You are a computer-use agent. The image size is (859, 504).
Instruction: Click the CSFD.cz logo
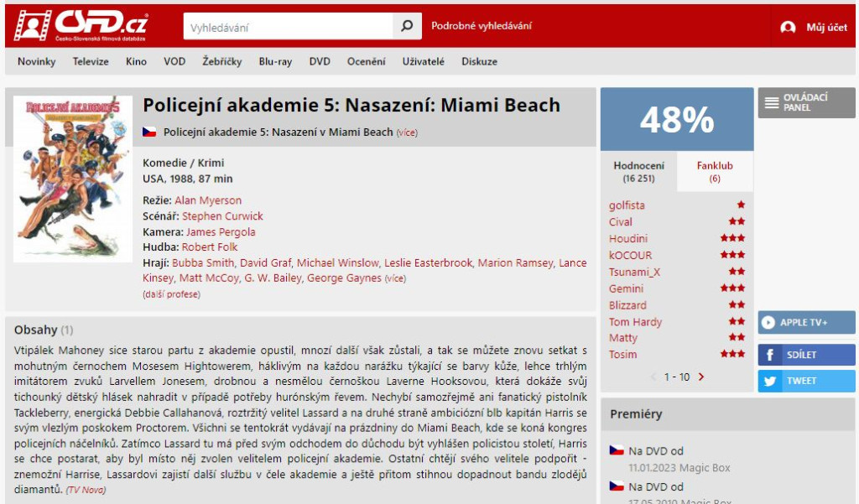[x=81, y=26]
